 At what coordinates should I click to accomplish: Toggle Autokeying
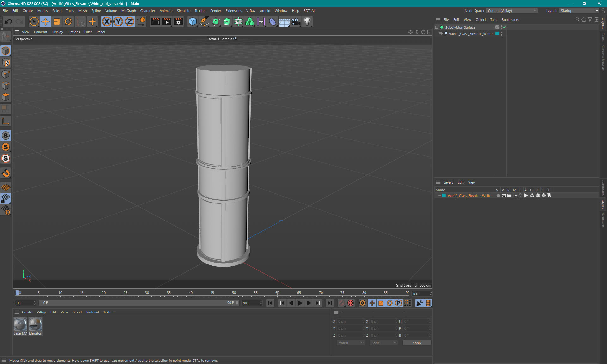click(x=351, y=303)
